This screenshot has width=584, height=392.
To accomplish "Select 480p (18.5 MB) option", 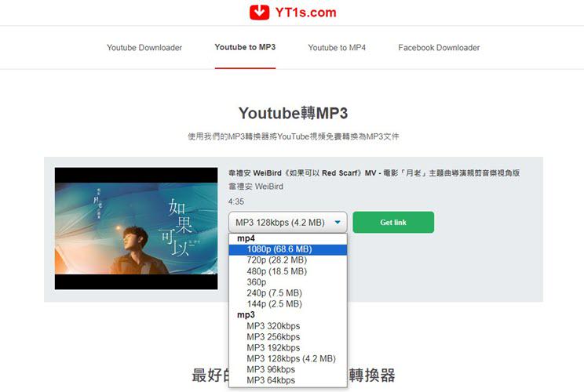I will pyautogui.click(x=288, y=271).
